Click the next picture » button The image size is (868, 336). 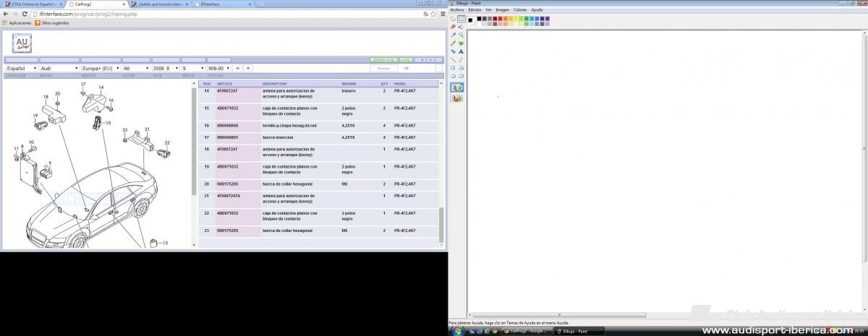click(x=248, y=68)
